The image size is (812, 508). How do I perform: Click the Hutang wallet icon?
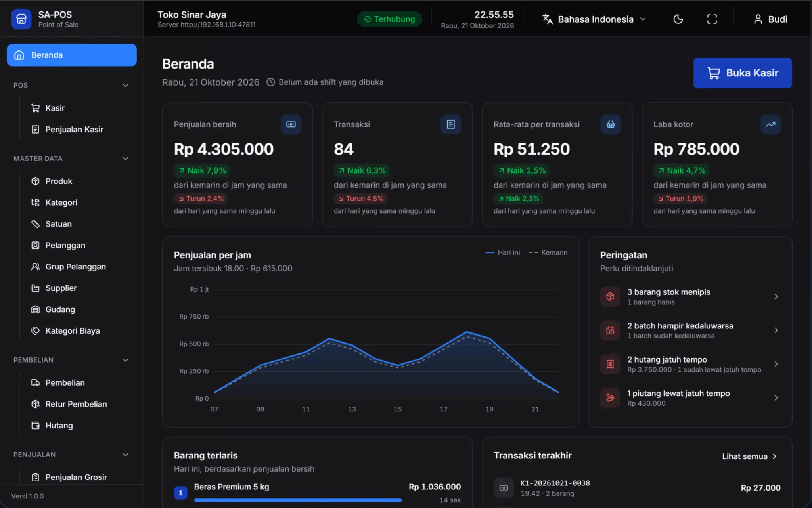(35, 425)
